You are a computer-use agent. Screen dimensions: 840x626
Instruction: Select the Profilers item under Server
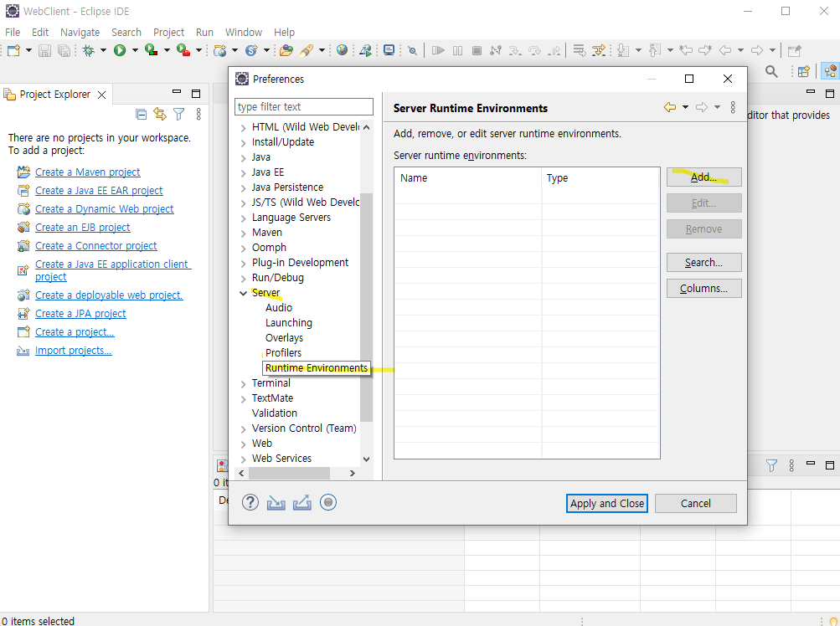pyautogui.click(x=283, y=353)
